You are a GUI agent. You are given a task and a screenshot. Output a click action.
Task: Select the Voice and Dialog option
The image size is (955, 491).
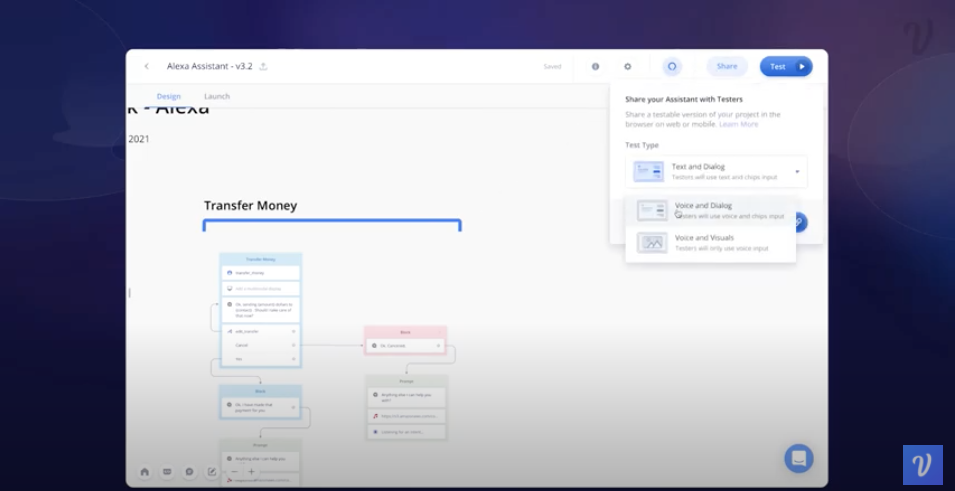[x=710, y=210]
